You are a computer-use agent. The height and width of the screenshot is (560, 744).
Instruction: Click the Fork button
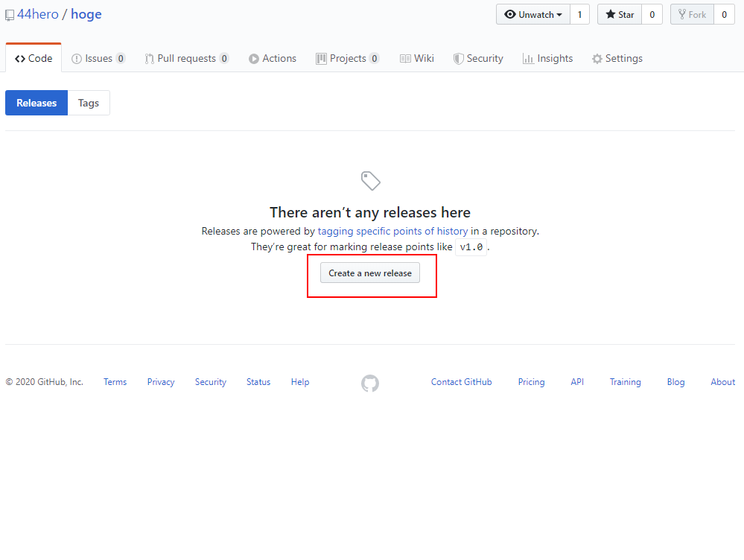693,14
